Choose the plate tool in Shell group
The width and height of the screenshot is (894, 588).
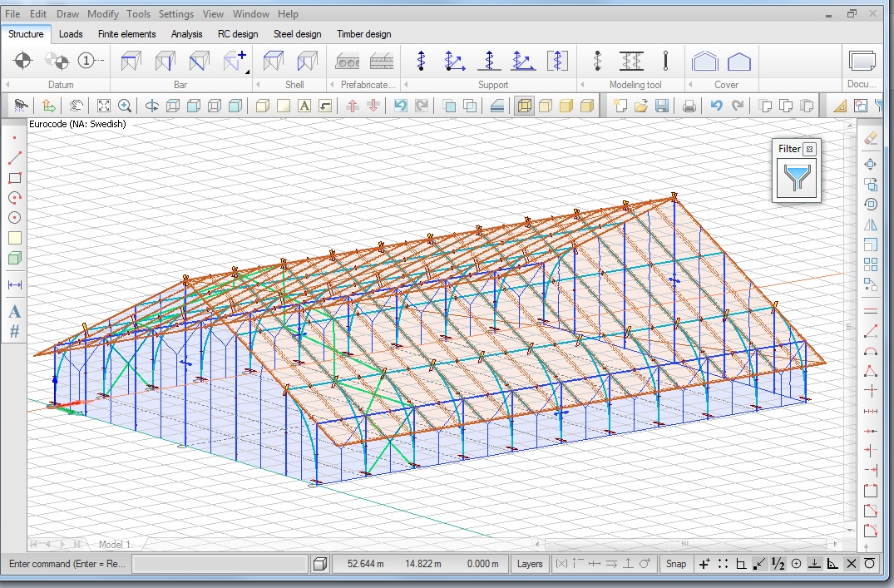coord(273,61)
